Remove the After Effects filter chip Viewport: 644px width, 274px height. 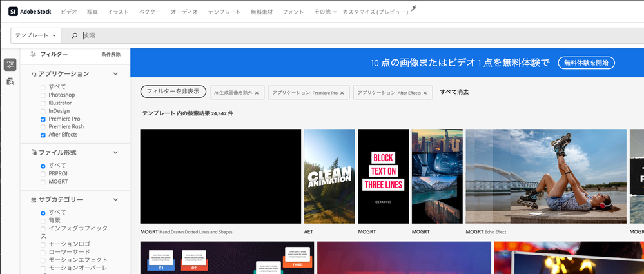pyautogui.click(x=425, y=93)
